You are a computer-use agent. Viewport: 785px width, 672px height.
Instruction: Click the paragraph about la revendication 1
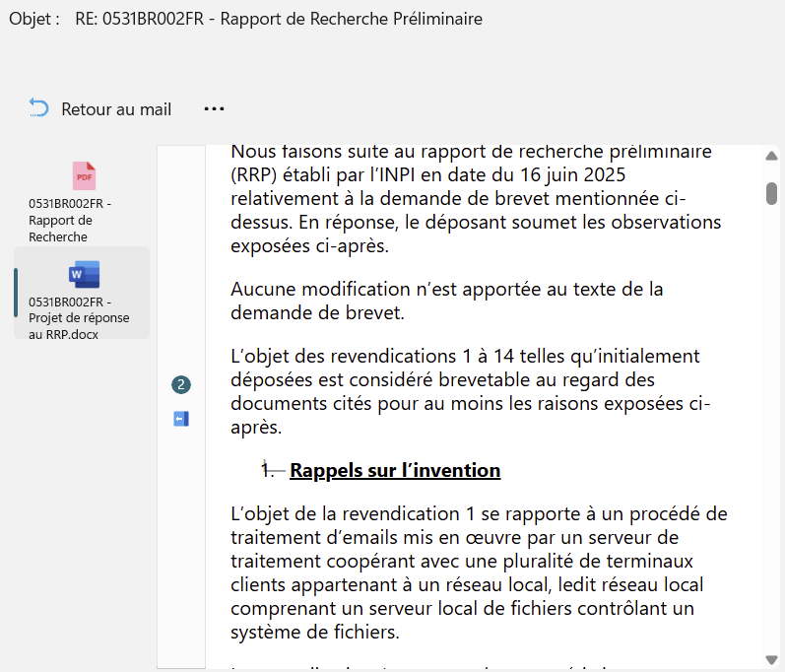click(478, 572)
